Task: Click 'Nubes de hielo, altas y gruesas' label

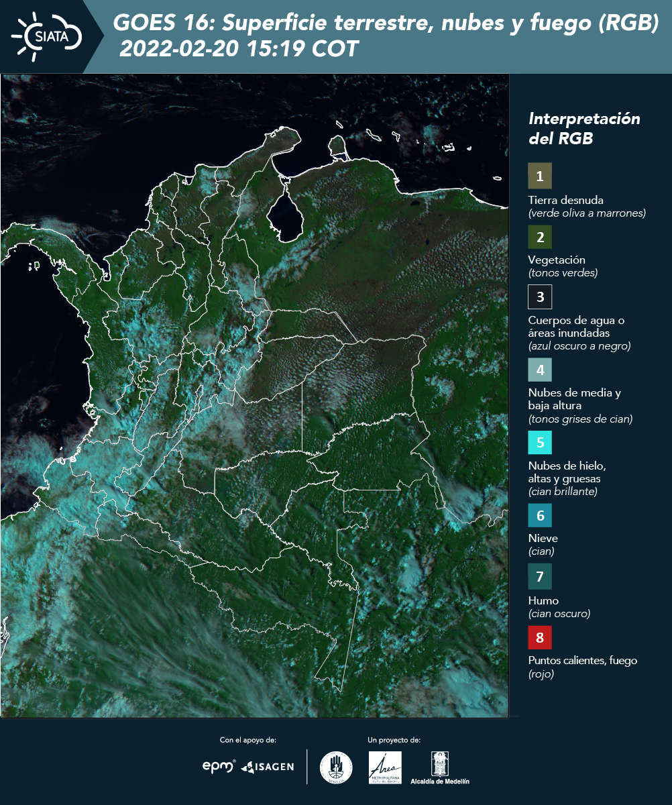Action: tap(567, 472)
